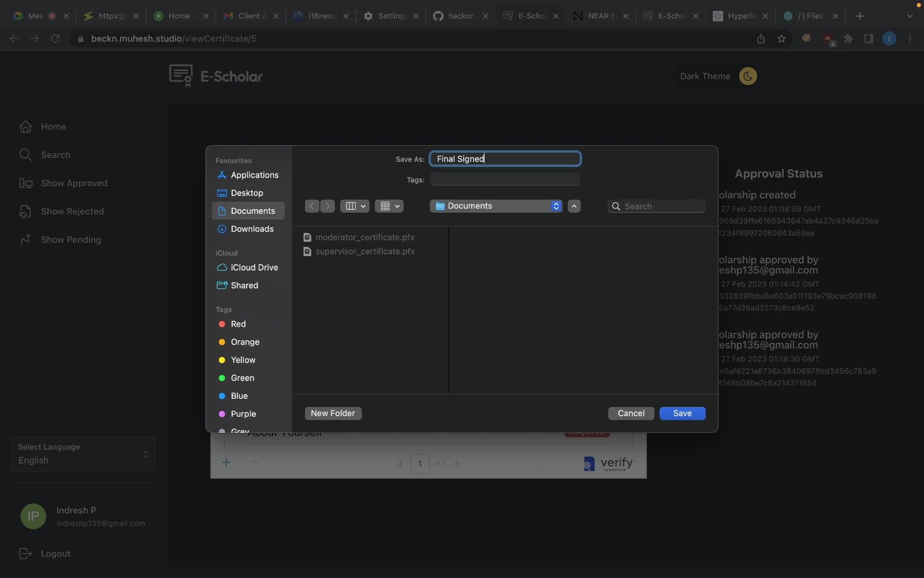Click the browser forward arrow

[35, 39]
